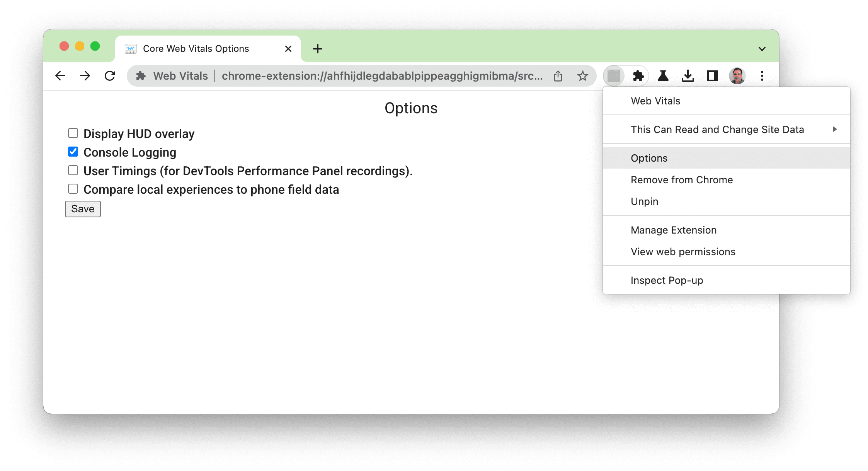Select Remove from Chrome menu item

click(x=681, y=180)
